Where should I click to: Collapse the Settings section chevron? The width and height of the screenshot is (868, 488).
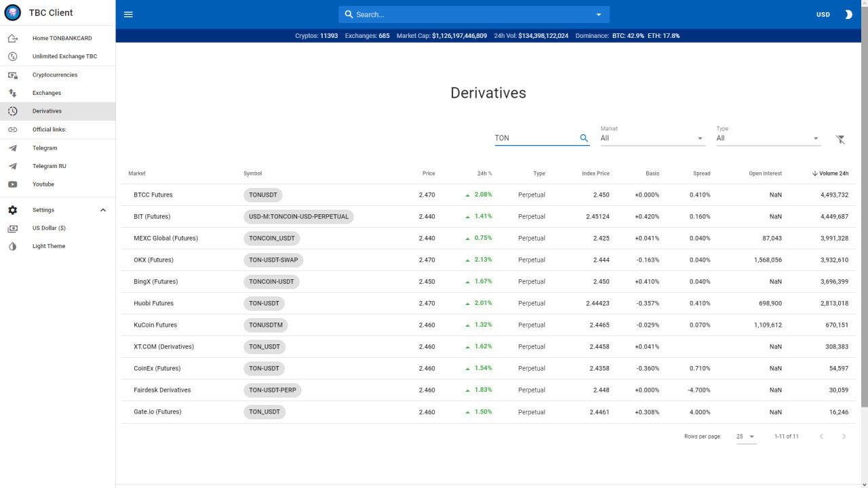coord(103,210)
